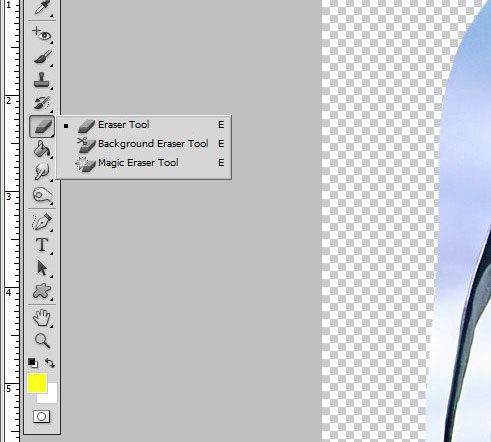Select the Pen tool
The height and width of the screenshot is (442, 491).
[x=42, y=221]
